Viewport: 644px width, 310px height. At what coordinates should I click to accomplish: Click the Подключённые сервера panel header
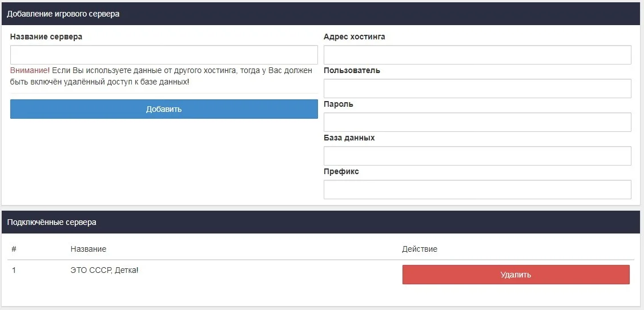(x=51, y=222)
